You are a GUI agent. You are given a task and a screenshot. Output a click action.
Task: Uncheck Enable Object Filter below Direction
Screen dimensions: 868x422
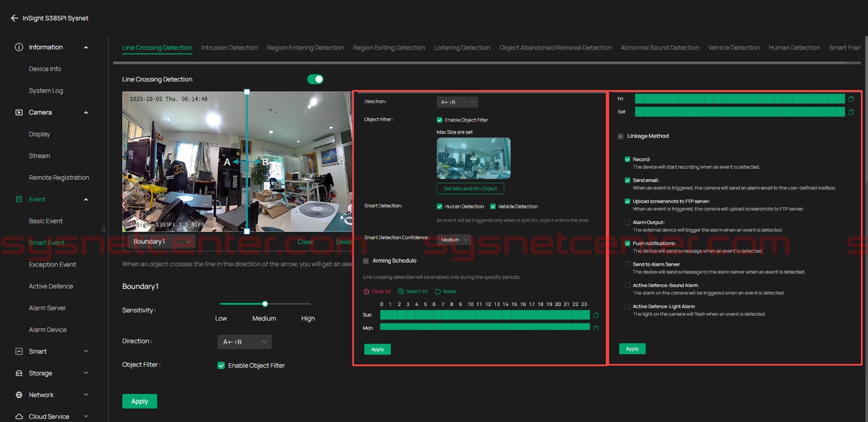pyautogui.click(x=221, y=366)
